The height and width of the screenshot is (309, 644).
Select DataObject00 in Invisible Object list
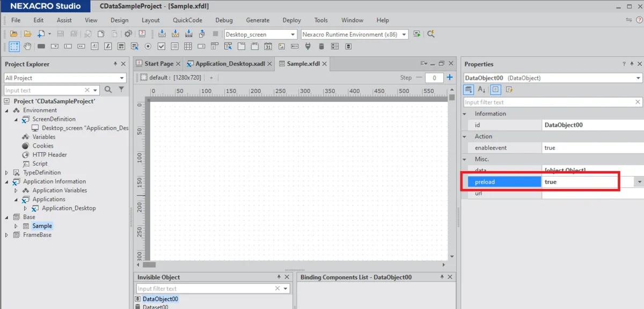(x=160, y=299)
